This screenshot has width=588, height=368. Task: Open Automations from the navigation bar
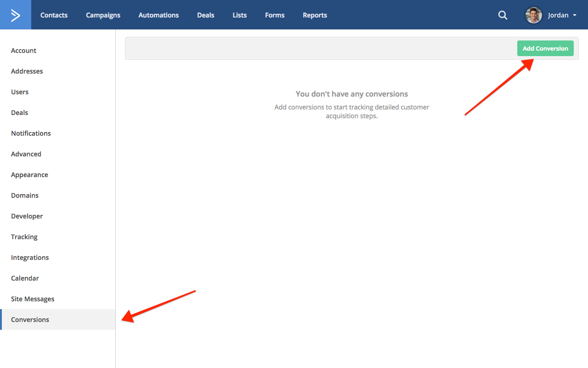pyautogui.click(x=158, y=15)
